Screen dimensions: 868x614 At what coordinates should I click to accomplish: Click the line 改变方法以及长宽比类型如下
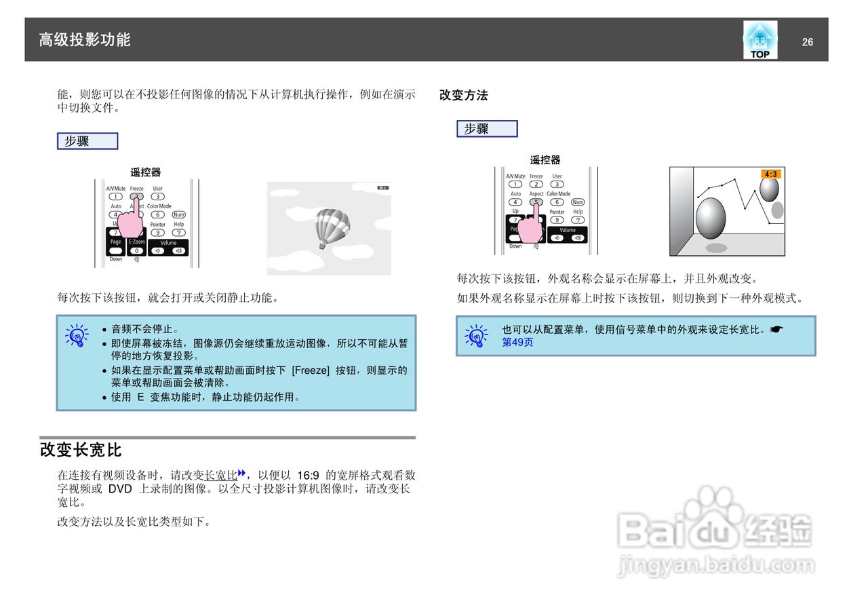tap(134, 522)
